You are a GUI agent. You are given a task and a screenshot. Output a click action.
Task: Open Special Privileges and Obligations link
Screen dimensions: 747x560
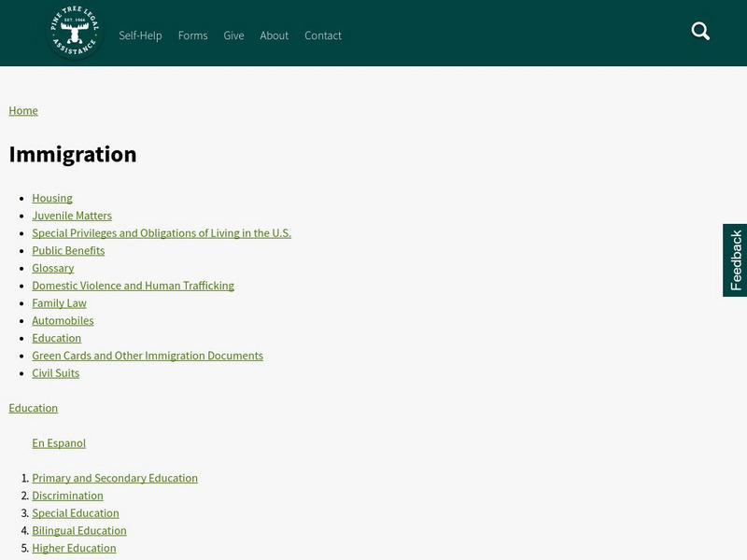[x=162, y=233]
